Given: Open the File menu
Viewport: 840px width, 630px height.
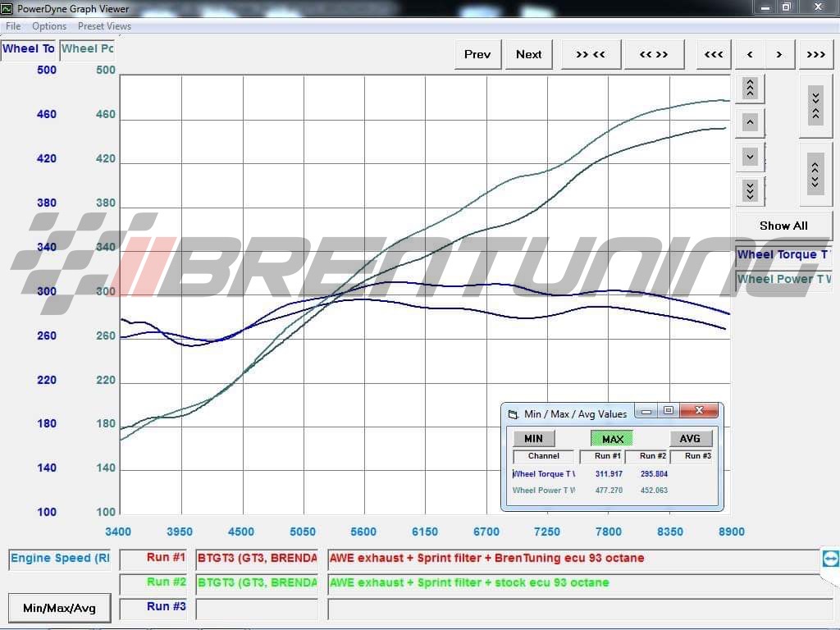Looking at the screenshot, I should pos(13,26).
